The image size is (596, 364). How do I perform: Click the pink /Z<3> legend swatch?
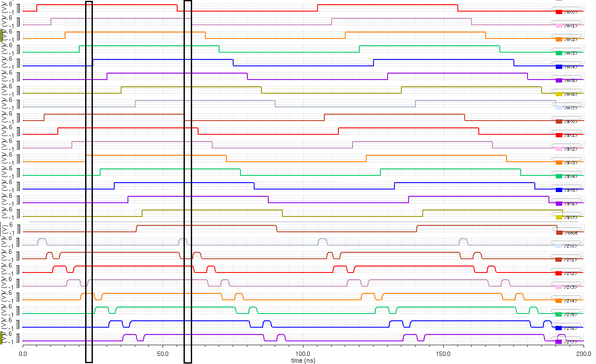pyautogui.click(x=558, y=287)
